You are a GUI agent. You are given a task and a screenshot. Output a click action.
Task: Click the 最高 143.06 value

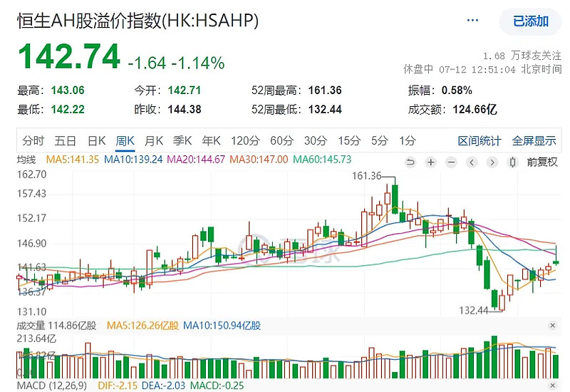point(68,91)
